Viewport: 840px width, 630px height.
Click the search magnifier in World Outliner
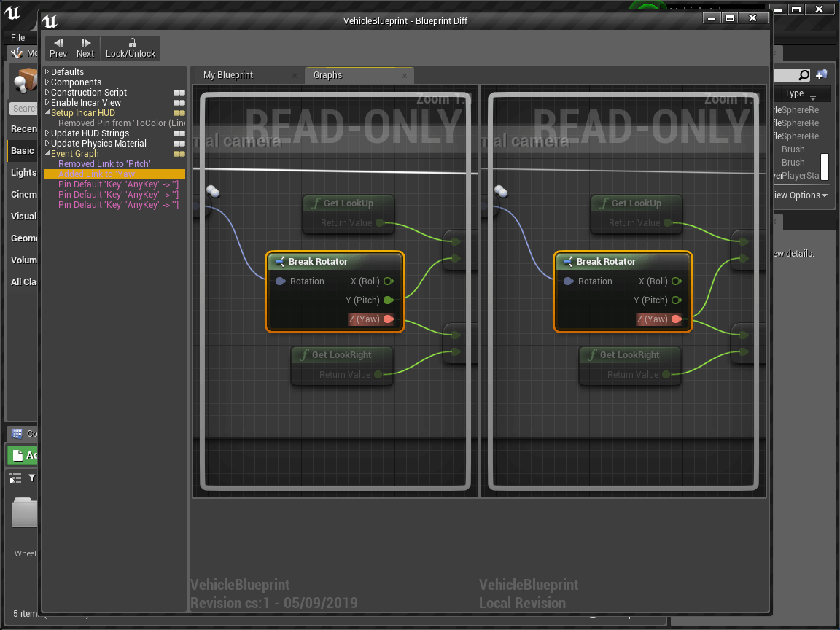pos(804,75)
